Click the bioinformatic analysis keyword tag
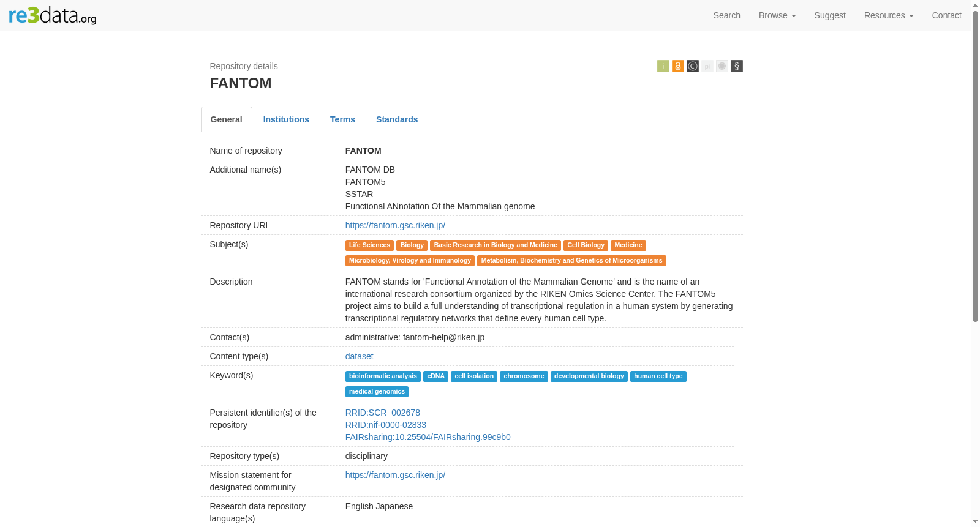The width and height of the screenshot is (980, 527). [383, 376]
